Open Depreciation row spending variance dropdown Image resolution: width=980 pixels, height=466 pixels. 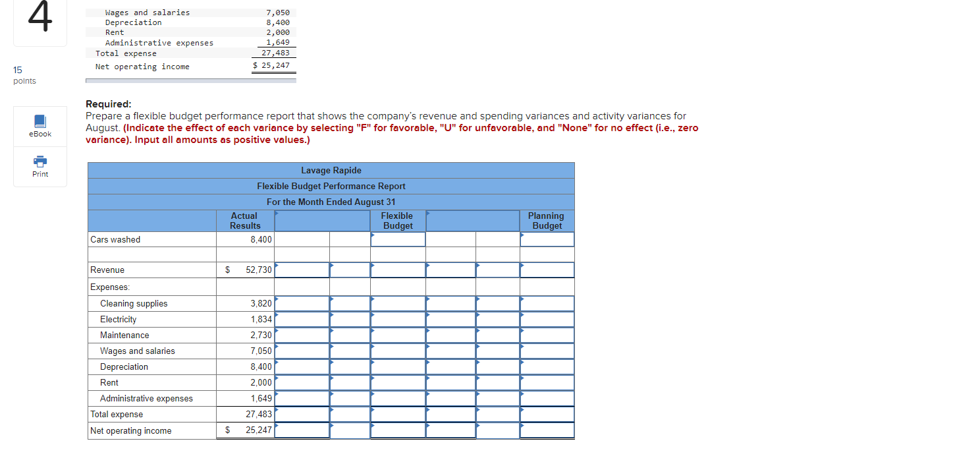[302, 366]
